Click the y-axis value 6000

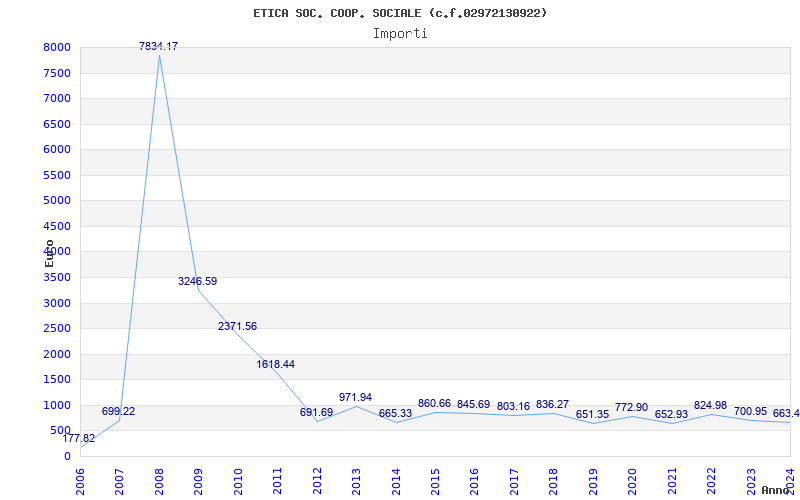[57, 150]
